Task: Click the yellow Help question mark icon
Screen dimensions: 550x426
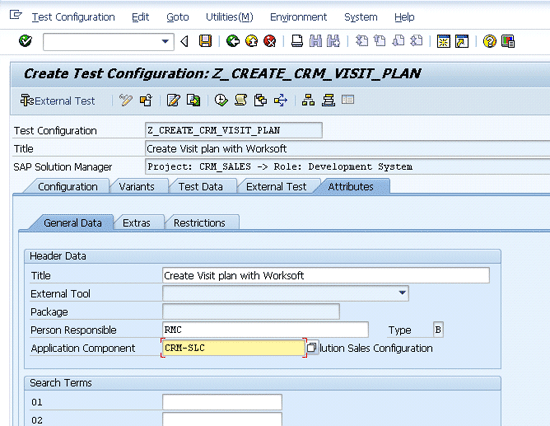Action: click(x=489, y=41)
